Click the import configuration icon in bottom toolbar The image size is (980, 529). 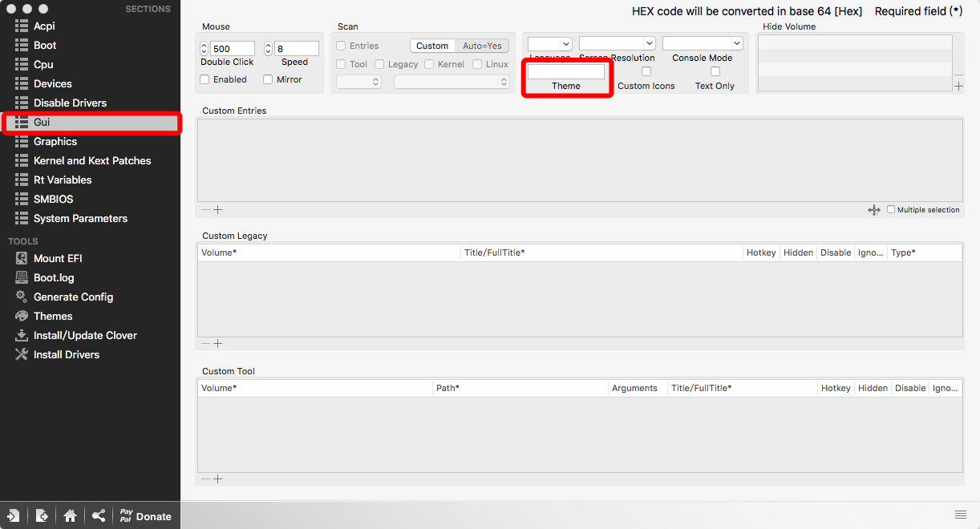(x=14, y=516)
